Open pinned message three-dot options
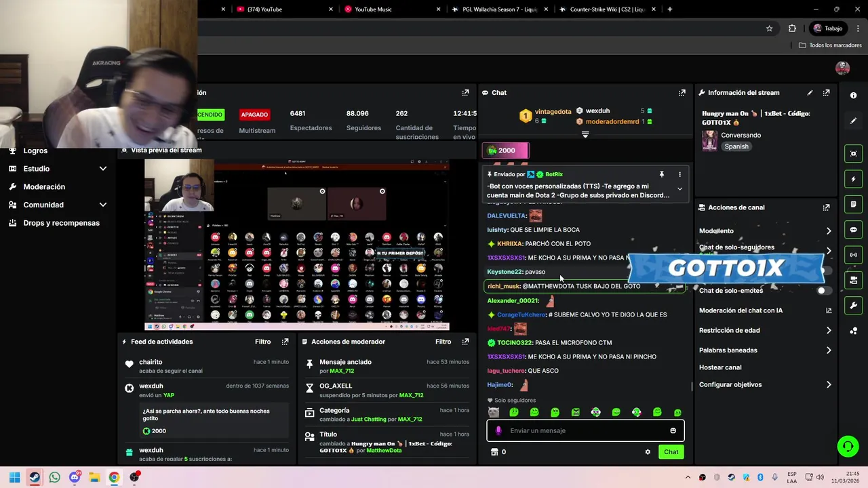The height and width of the screenshot is (488, 868). coord(679,174)
